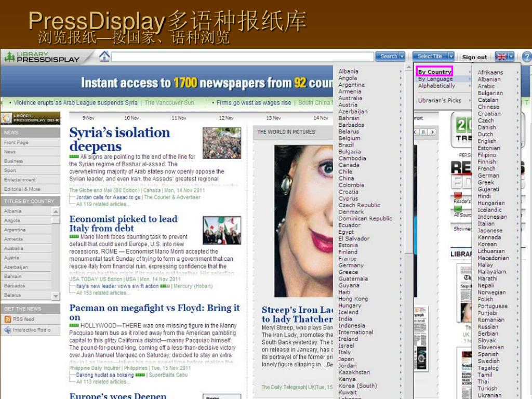Open Italy's new leader vows swift action
This screenshot has height=399, width=532.
click(x=117, y=286)
